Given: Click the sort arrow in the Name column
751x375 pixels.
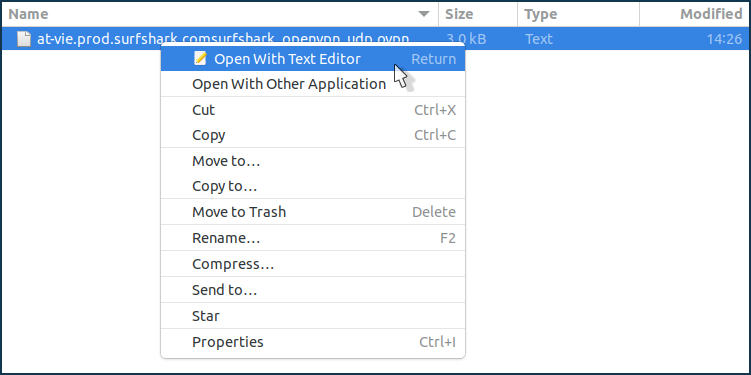Looking at the screenshot, I should 424,14.
